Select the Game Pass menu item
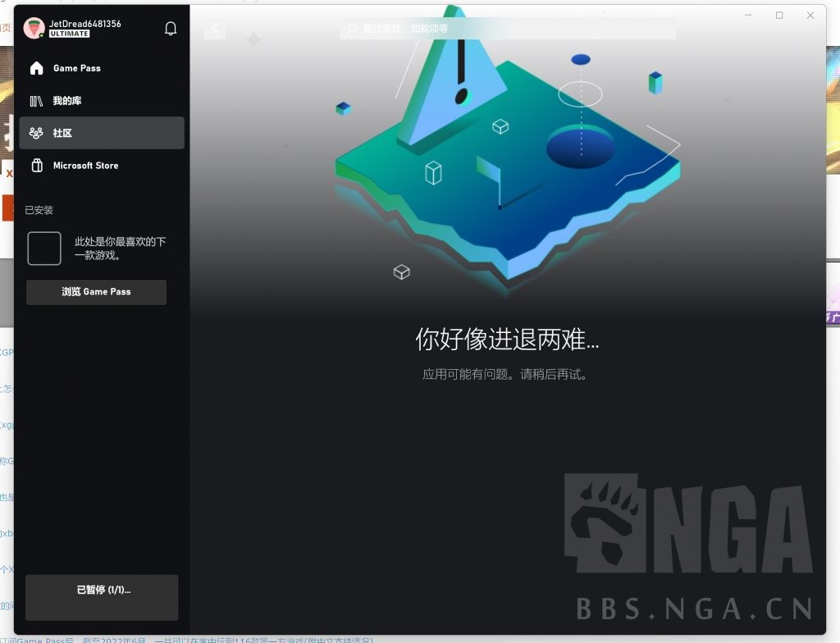Image resolution: width=840 pixels, height=643 pixels. (79, 68)
